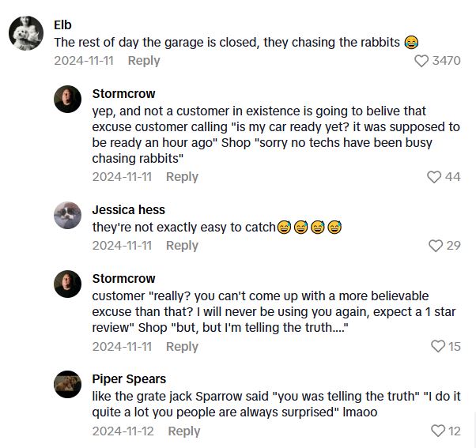
Task: Like Stormcrow's first reply, 44 likes
Action: (434, 177)
